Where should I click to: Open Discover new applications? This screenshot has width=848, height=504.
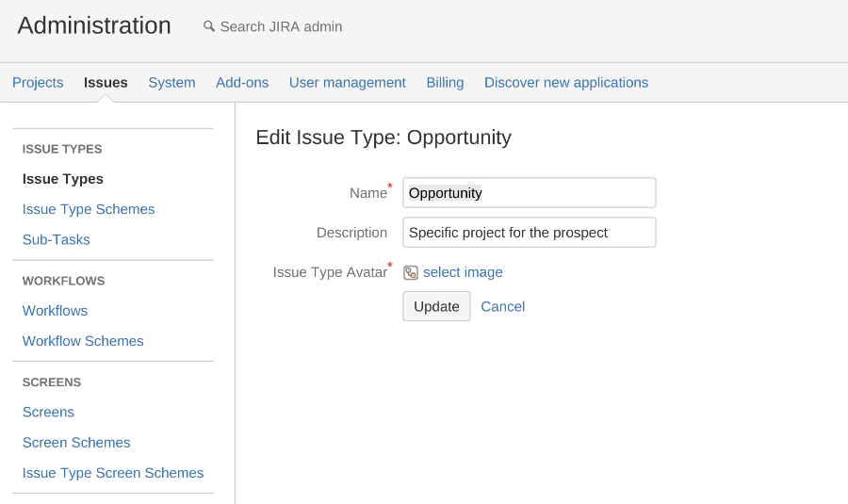(565, 82)
